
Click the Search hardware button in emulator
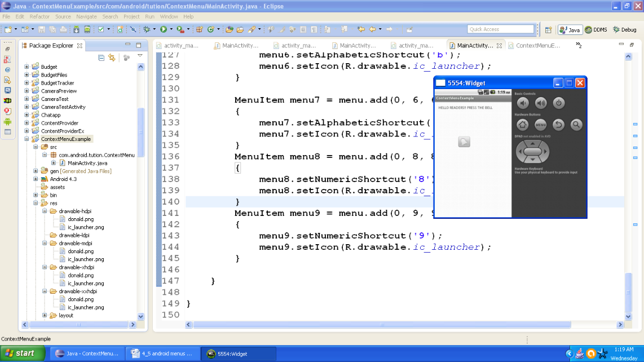coord(576,125)
